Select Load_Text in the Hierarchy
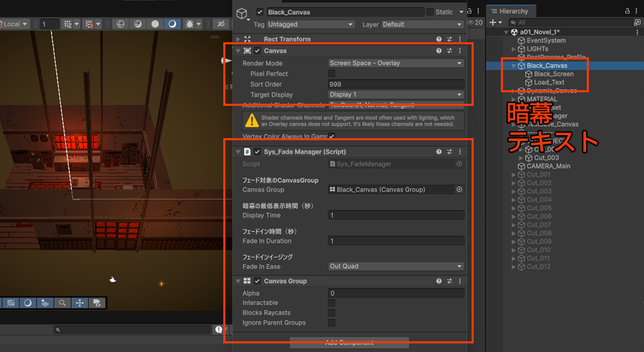The image size is (644, 352). [549, 82]
